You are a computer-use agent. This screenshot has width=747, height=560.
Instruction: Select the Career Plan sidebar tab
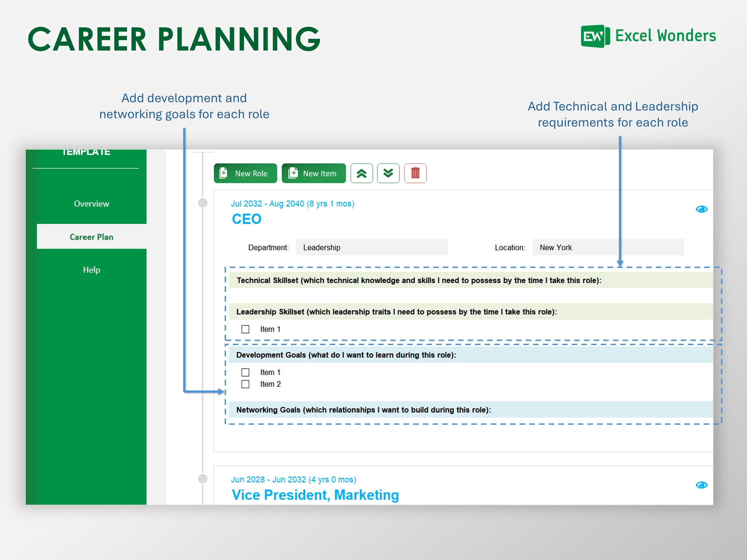(x=92, y=237)
